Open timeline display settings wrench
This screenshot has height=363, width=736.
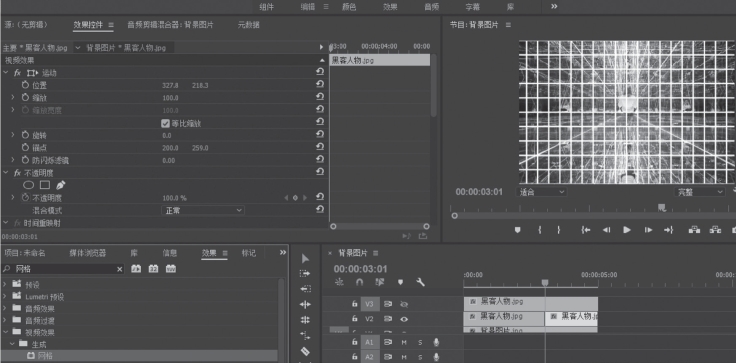[421, 282]
